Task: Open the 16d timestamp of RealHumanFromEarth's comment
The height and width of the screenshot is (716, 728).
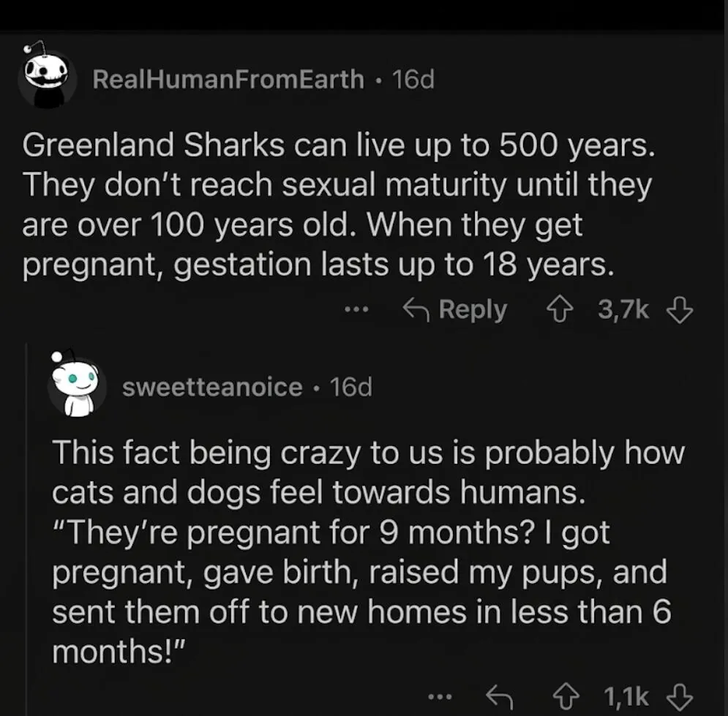Action: click(x=413, y=79)
